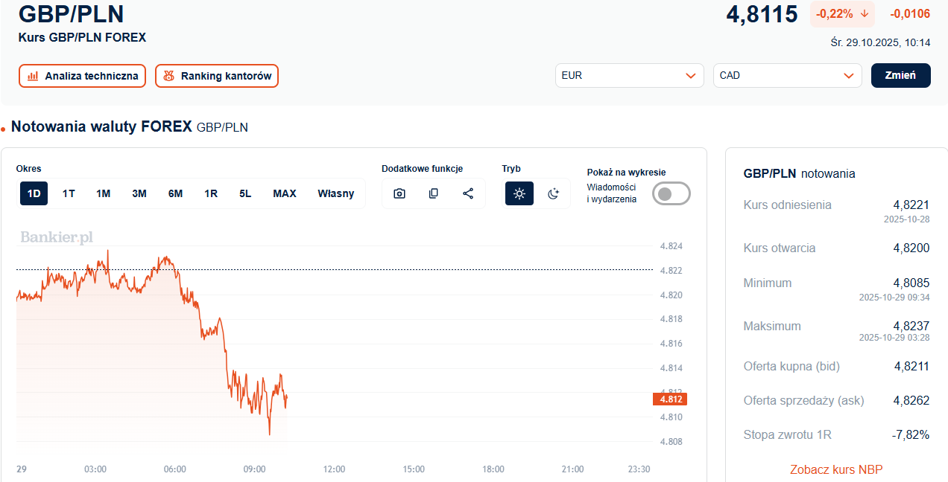The width and height of the screenshot is (948, 482).
Task: Click the camera screenshot icon
Action: (x=399, y=193)
